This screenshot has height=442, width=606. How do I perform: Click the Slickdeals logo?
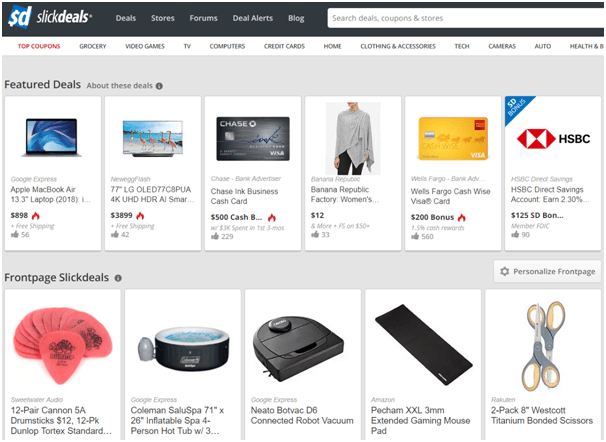50,17
